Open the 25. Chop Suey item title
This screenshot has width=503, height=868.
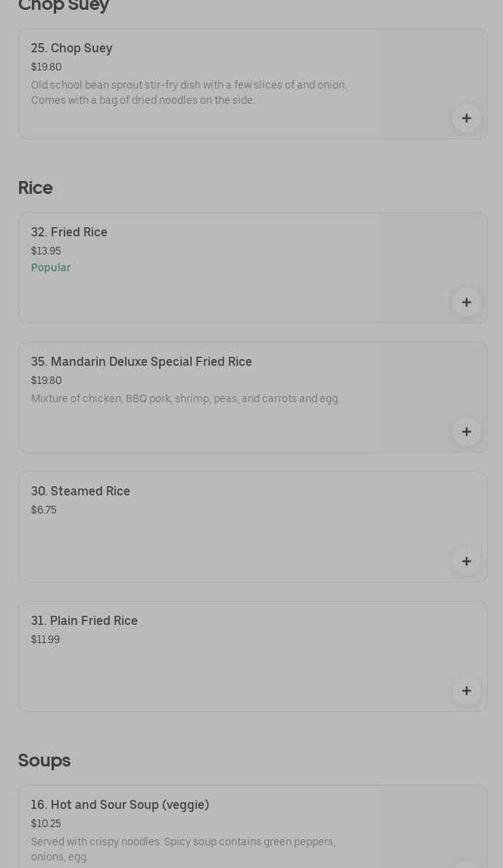72,48
